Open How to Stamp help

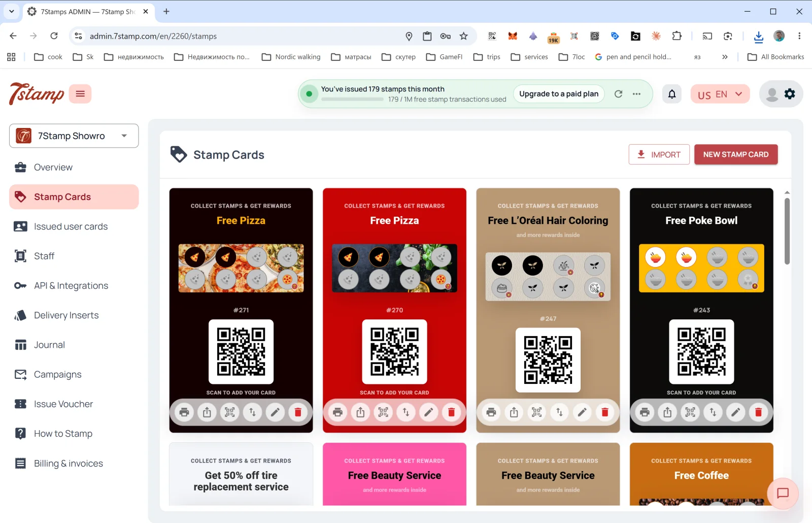coord(74,434)
